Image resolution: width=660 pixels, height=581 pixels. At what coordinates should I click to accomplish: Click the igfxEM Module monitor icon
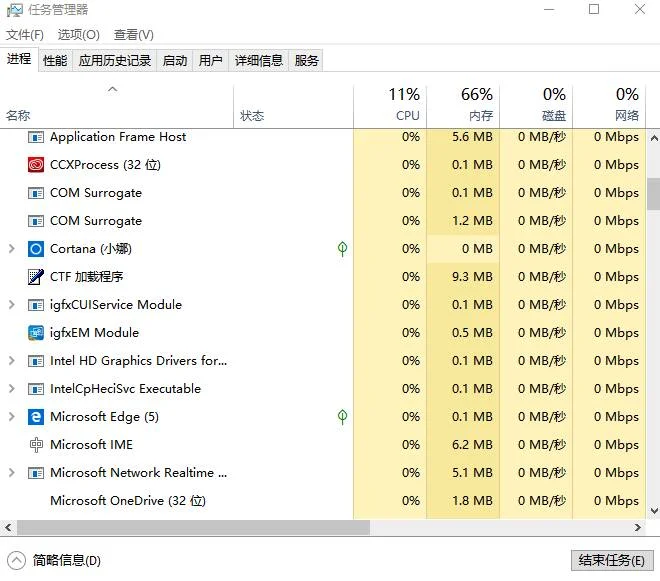[x=36, y=333]
